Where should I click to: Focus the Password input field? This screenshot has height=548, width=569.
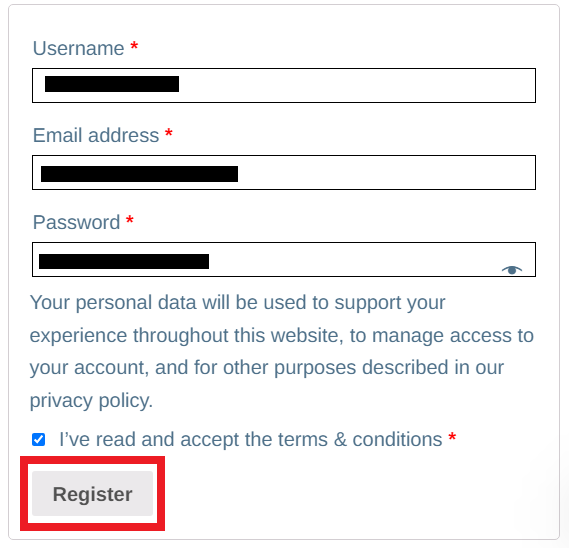[284, 259]
